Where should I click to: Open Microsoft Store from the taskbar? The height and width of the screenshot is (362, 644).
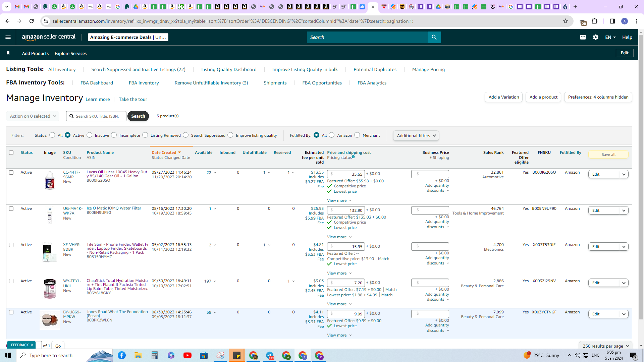[204, 355]
